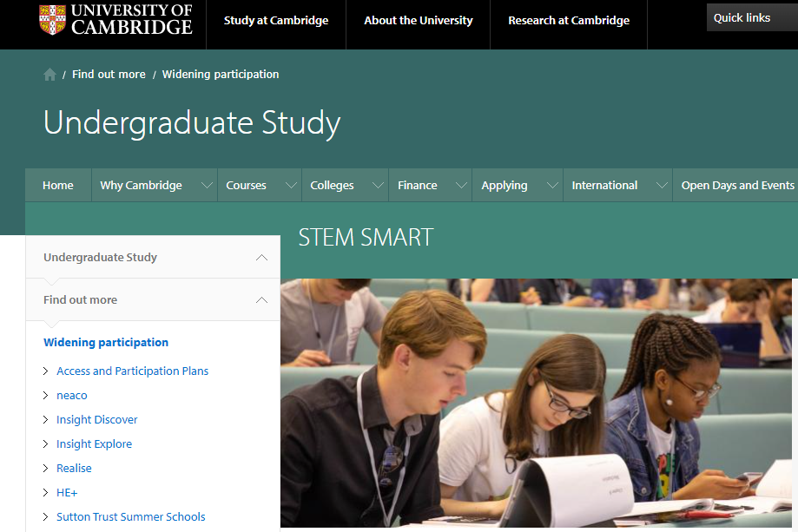Expand the Why Cambridge dropdown chevron
This screenshot has height=532, width=798.
point(207,186)
